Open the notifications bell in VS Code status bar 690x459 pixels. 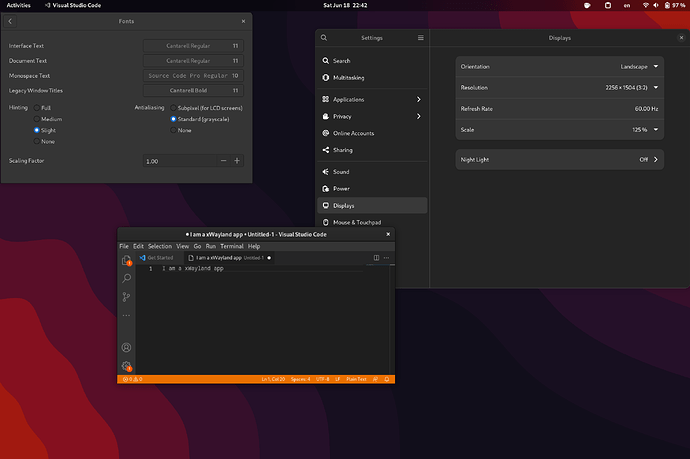coord(387,379)
